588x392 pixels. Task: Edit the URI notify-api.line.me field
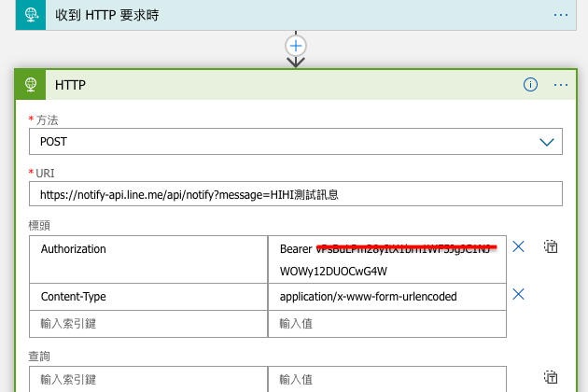pyautogui.click(x=296, y=194)
